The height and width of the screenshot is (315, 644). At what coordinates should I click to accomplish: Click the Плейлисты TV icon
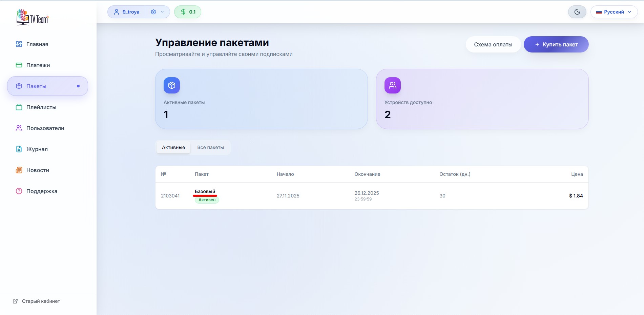click(19, 107)
